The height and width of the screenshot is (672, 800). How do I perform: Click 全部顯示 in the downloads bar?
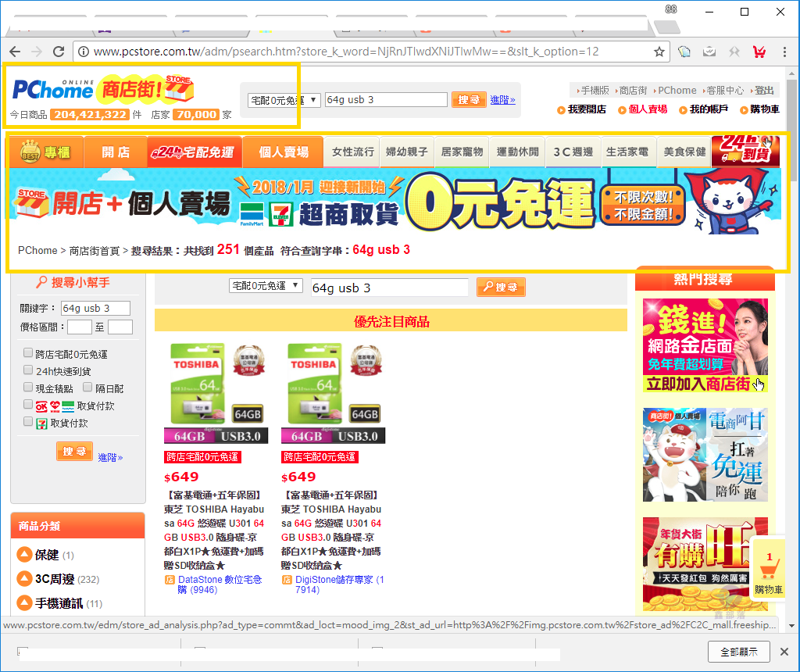pyautogui.click(x=739, y=652)
